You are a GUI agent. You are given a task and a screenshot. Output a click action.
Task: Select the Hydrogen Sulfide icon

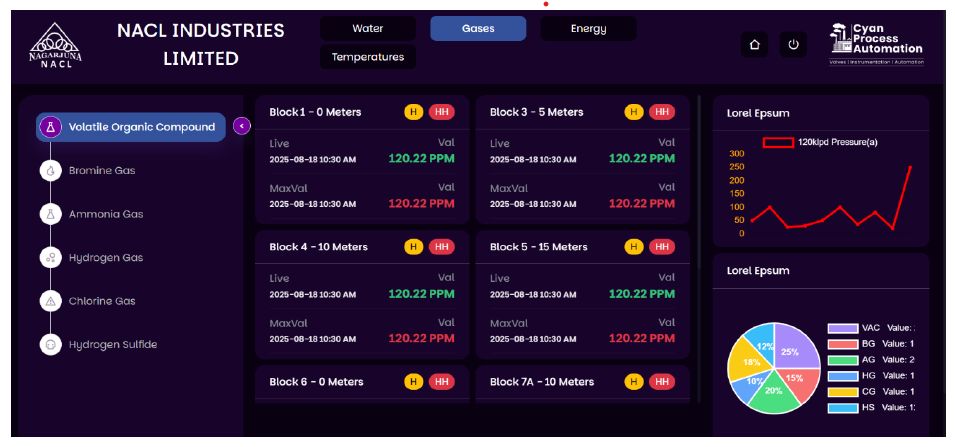click(x=50, y=344)
